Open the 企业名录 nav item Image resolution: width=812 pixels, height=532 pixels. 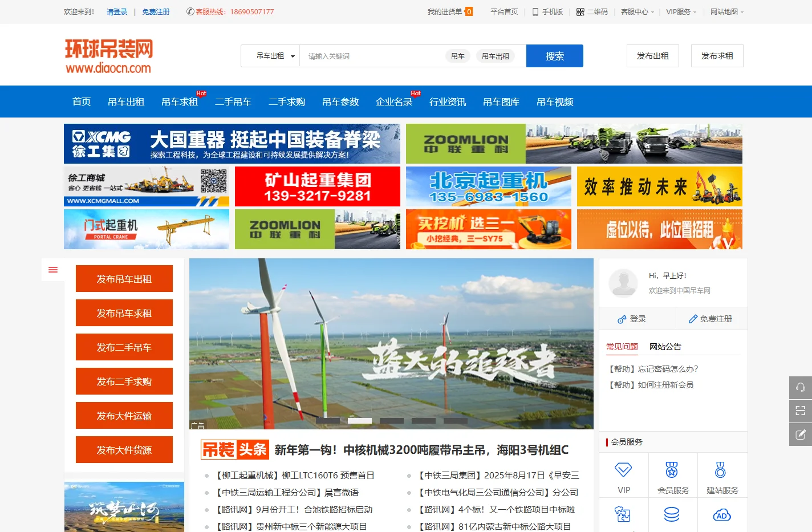click(394, 101)
